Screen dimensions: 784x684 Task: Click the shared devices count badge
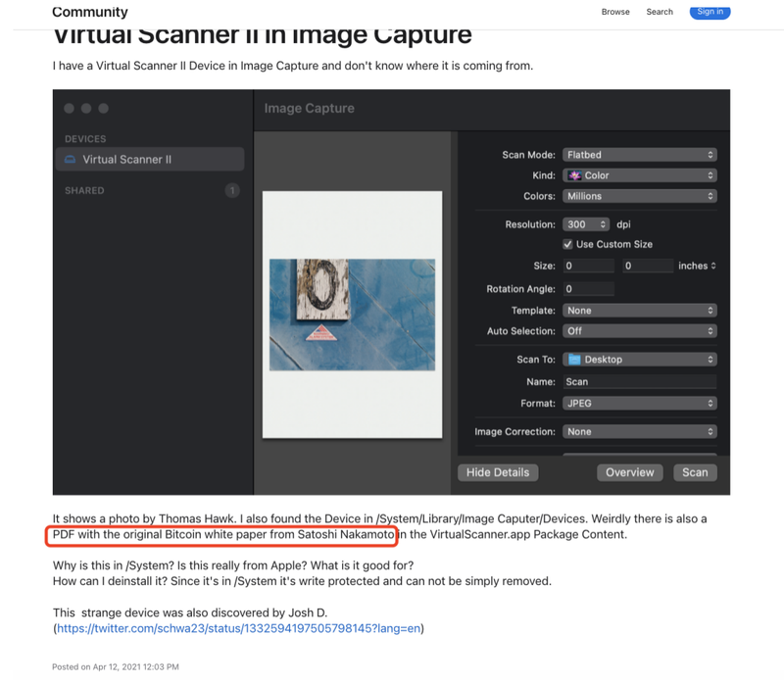[232, 190]
